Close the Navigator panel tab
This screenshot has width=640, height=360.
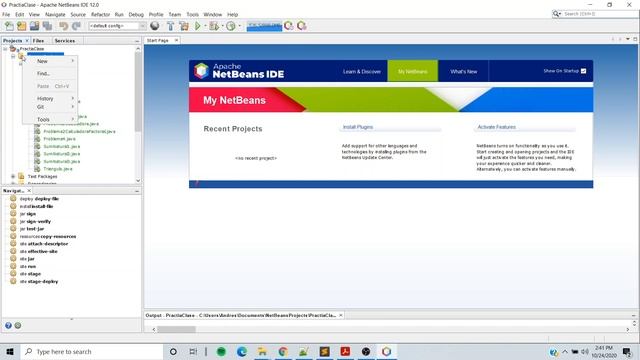pyautogui.click(x=29, y=191)
